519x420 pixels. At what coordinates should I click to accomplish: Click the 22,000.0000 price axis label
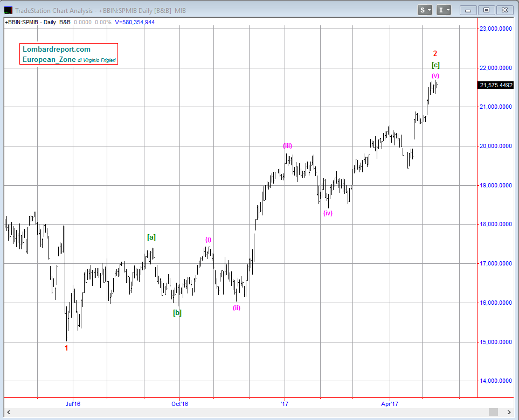click(x=495, y=68)
